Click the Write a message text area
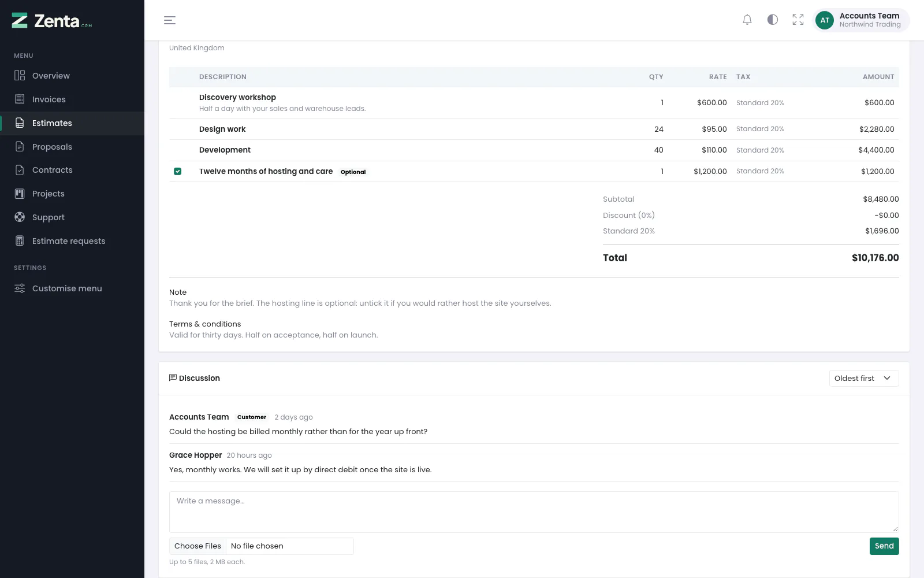Image resolution: width=924 pixels, height=578 pixels. (x=534, y=512)
